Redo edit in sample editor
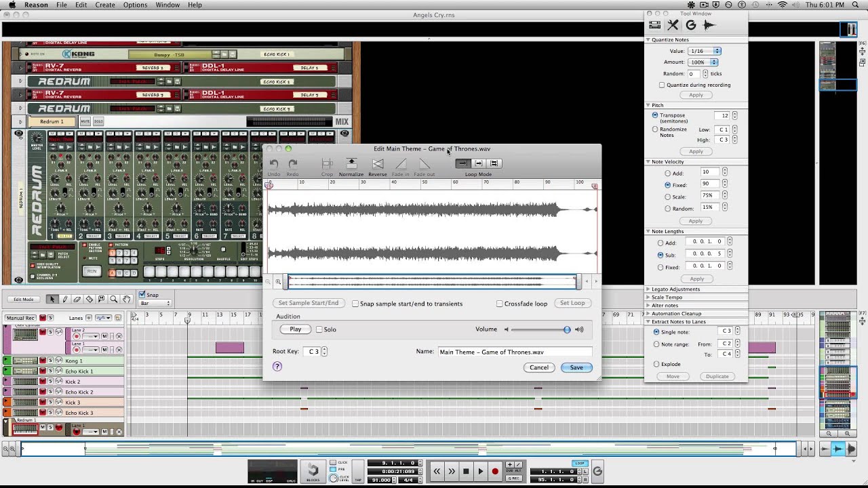 pos(292,167)
